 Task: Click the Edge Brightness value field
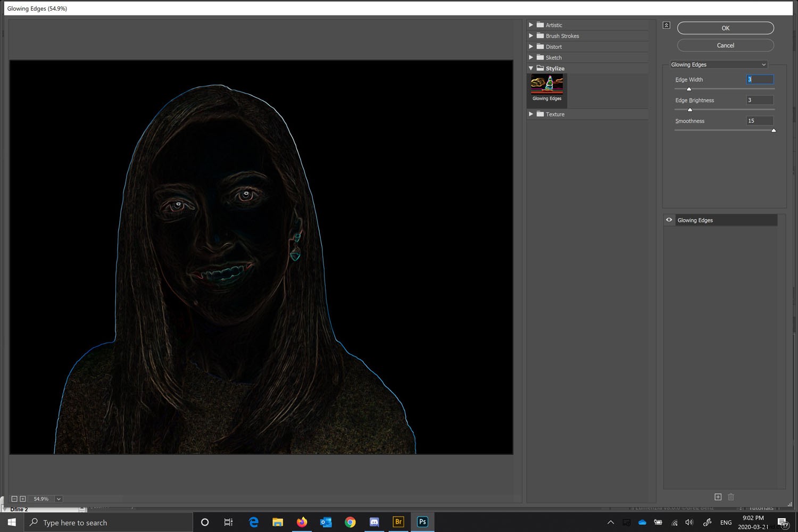(760, 100)
